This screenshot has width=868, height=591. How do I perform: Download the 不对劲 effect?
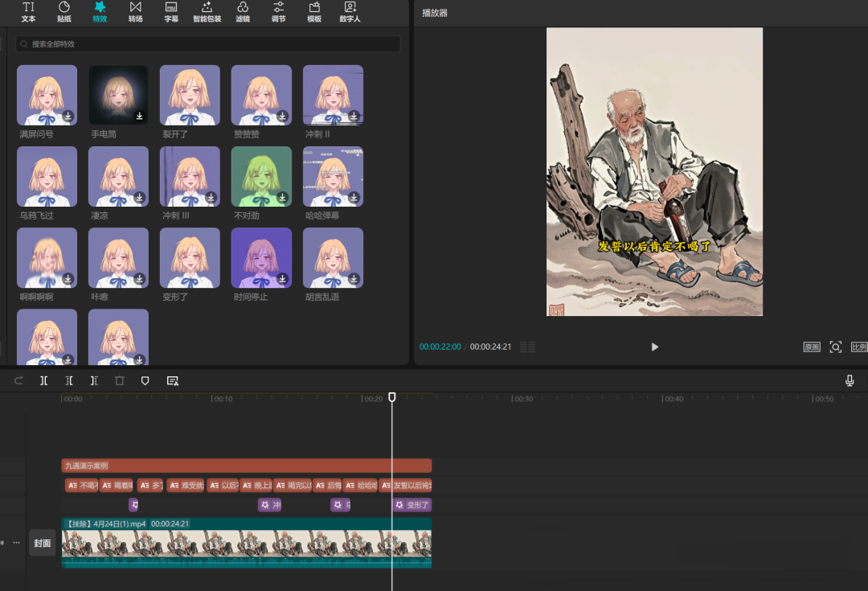click(282, 197)
